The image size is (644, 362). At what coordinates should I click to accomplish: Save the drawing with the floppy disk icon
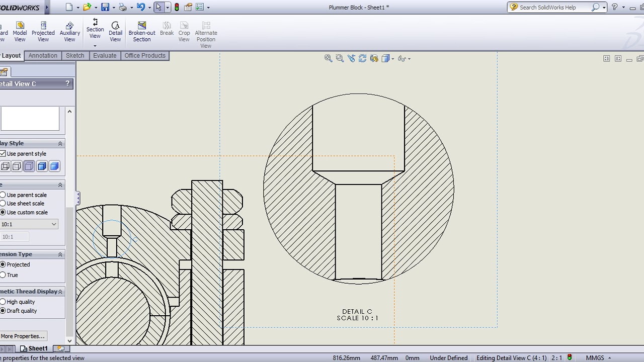pyautogui.click(x=105, y=7)
